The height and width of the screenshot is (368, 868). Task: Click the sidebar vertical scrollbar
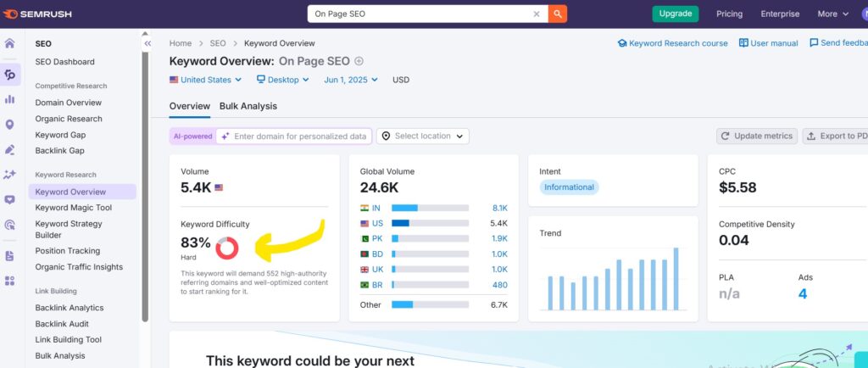point(145,188)
